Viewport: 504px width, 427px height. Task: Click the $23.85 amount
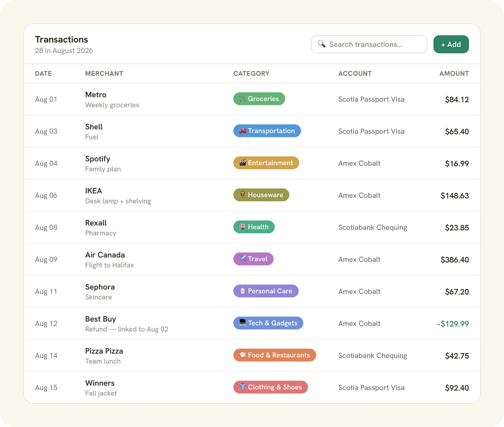(x=457, y=228)
